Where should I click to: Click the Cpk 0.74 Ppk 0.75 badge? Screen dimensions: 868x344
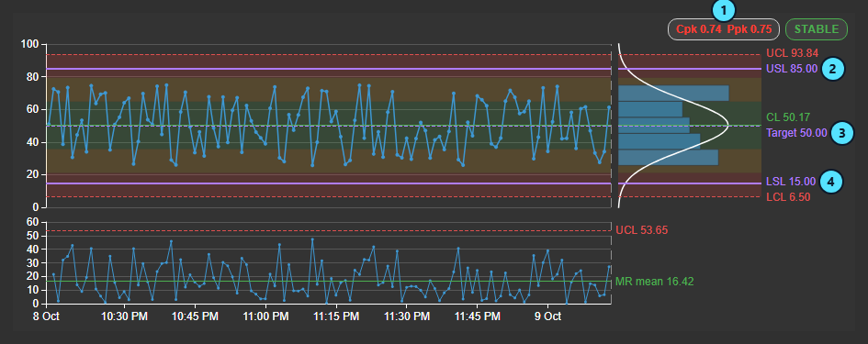[724, 29]
